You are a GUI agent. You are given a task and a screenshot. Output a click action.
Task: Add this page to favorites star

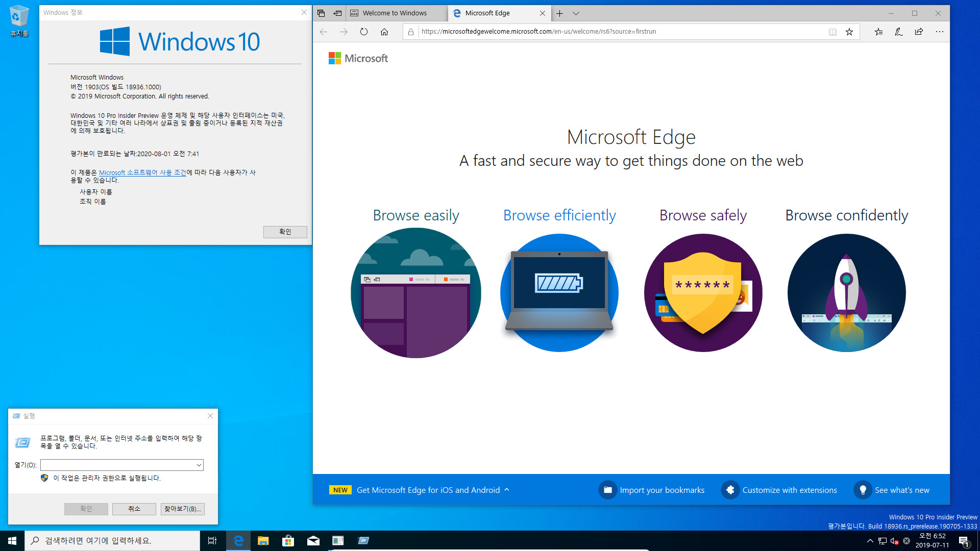pyautogui.click(x=849, y=32)
